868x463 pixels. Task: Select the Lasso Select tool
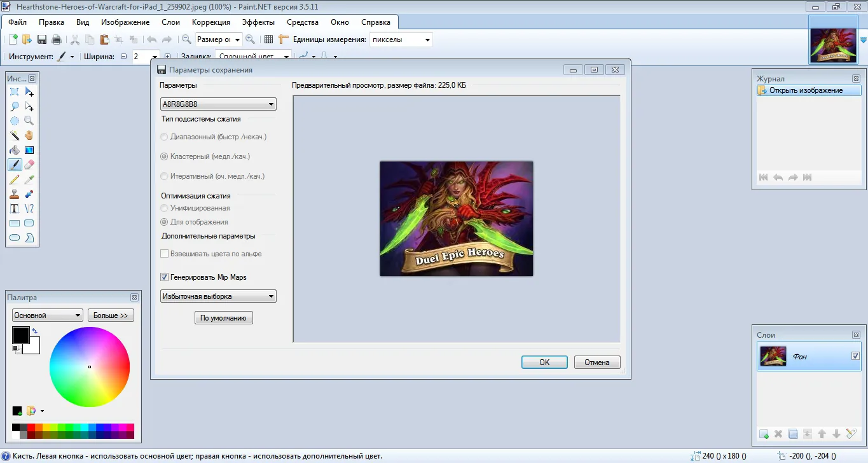point(15,107)
